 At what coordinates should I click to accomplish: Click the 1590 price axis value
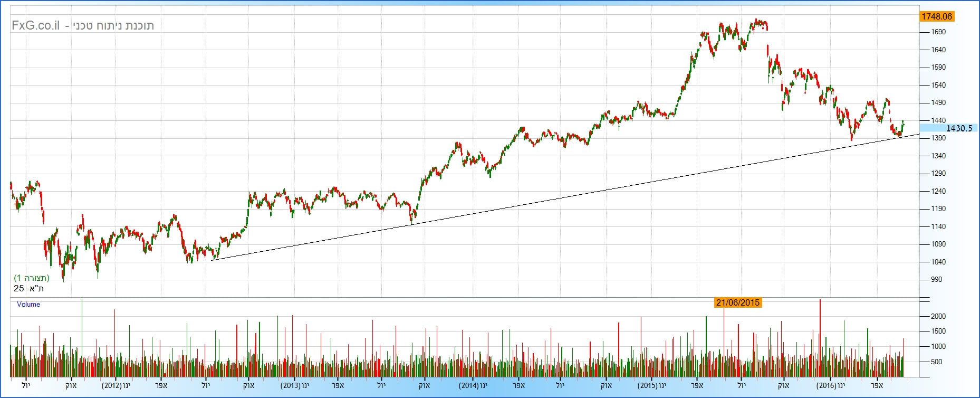(938, 68)
